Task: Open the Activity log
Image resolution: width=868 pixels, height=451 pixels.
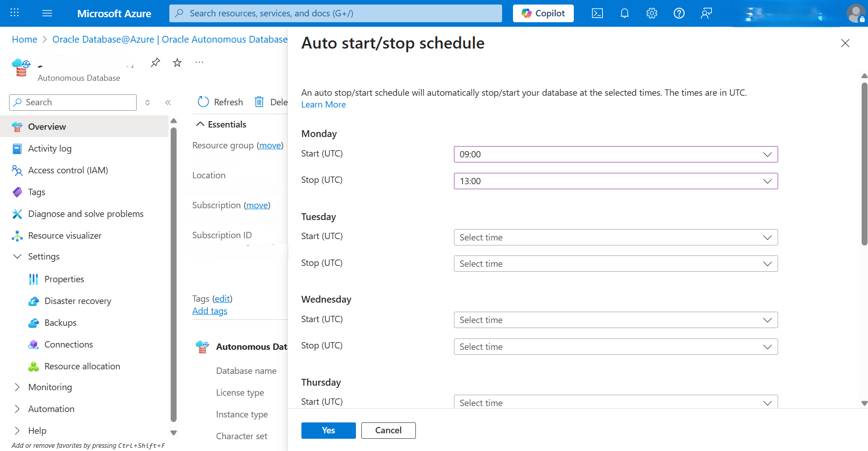Action: (50, 148)
